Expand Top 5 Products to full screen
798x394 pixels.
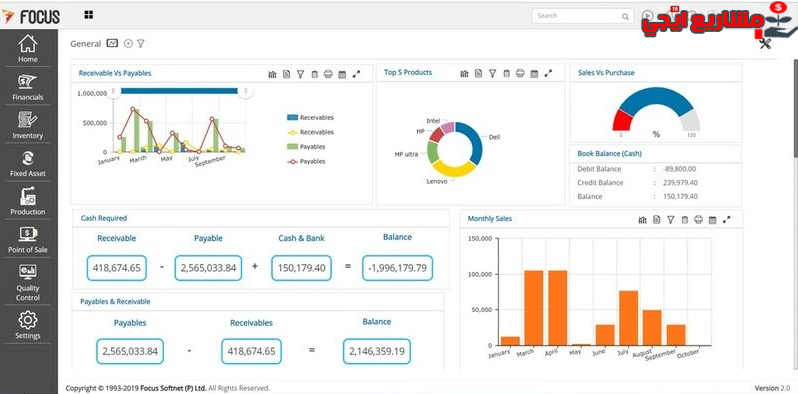tap(548, 74)
